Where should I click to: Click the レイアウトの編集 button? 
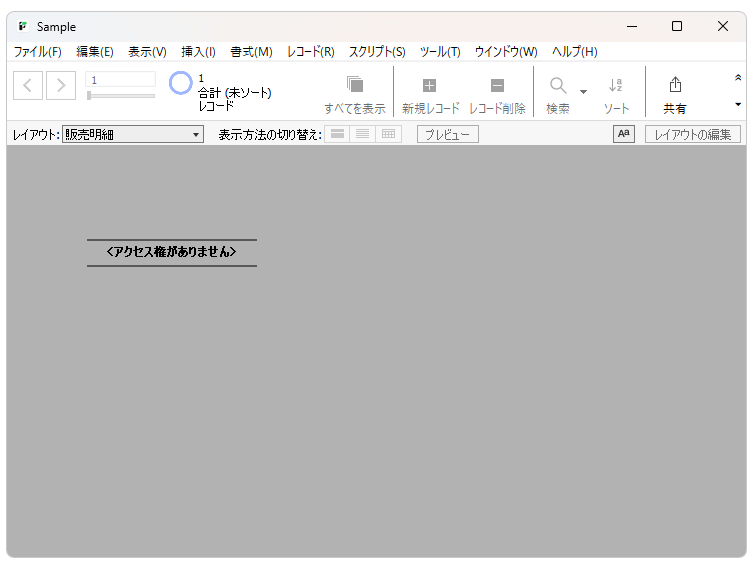tap(693, 134)
